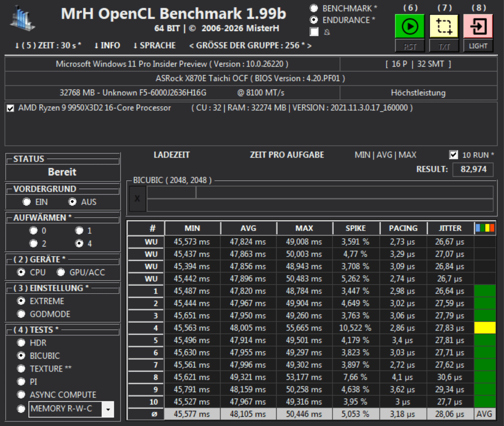Select the TEXTURE test
Viewport: 504px width, 426px height.
click(21, 369)
